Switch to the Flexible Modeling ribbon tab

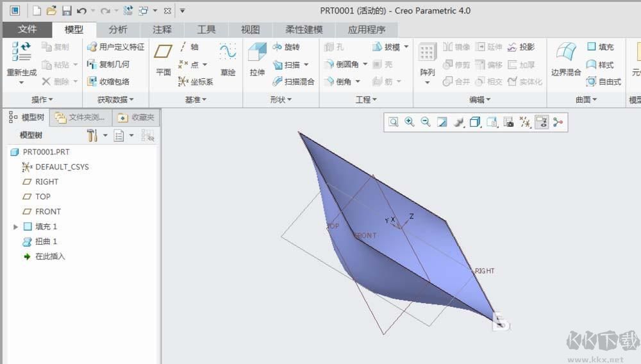[304, 29]
